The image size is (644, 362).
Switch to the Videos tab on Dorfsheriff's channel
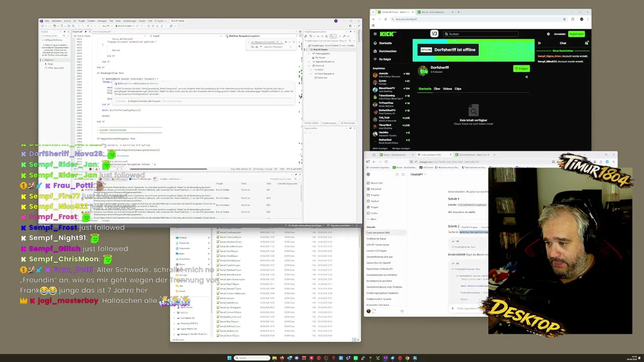click(x=447, y=88)
